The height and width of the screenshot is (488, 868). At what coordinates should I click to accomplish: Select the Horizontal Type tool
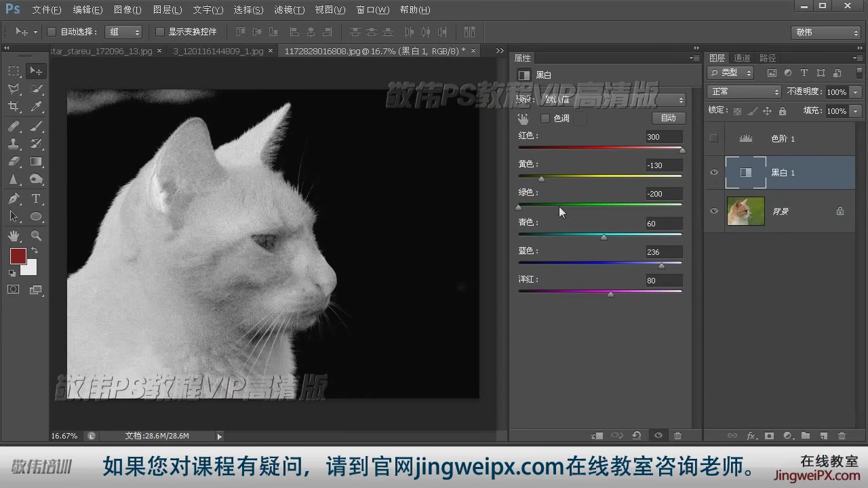pos(37,199)
